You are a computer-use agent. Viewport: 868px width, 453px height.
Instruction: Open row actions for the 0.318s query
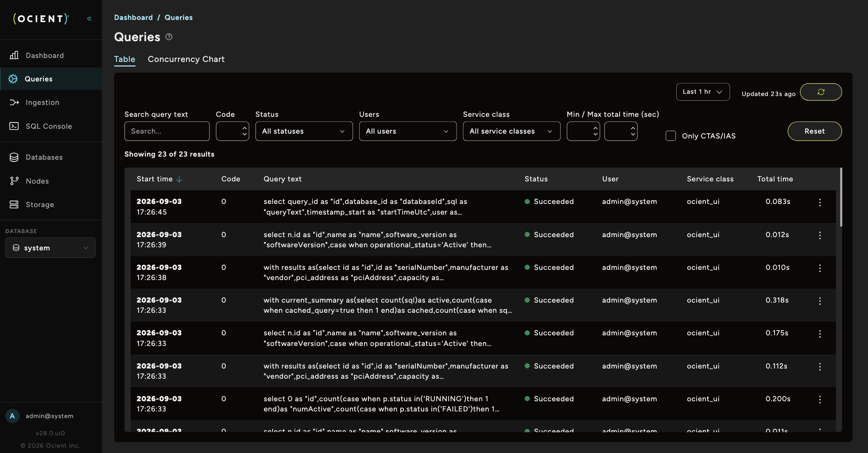coord(820,301)
